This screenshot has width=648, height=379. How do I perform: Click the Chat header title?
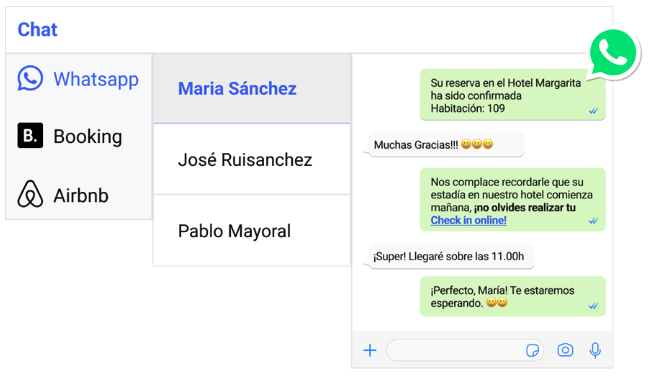coord(37,30)
